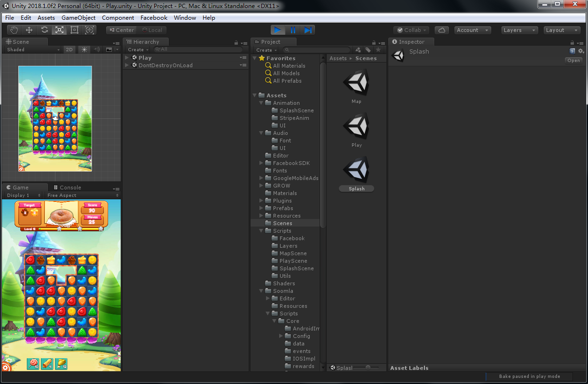Open the Window menu
The image size is (588, 384).
(185, 18)
